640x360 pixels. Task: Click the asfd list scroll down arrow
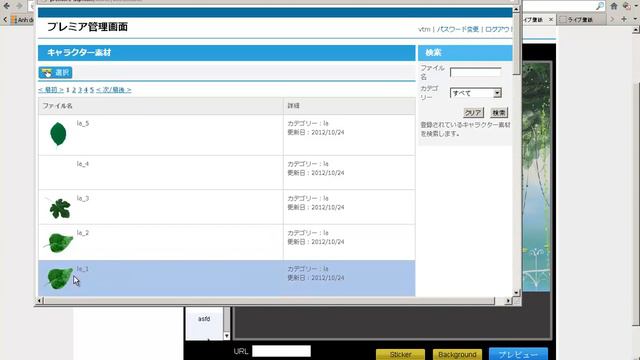click(x=227, y=336)
